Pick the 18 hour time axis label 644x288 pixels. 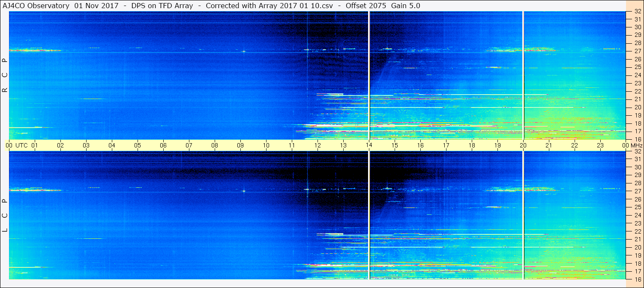(x=472, y=145)
